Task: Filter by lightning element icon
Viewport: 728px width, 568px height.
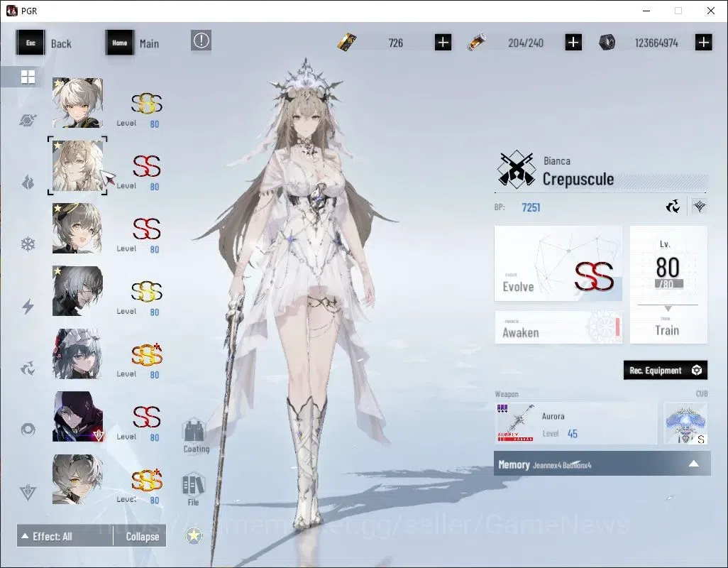Action: click(28, 307)
